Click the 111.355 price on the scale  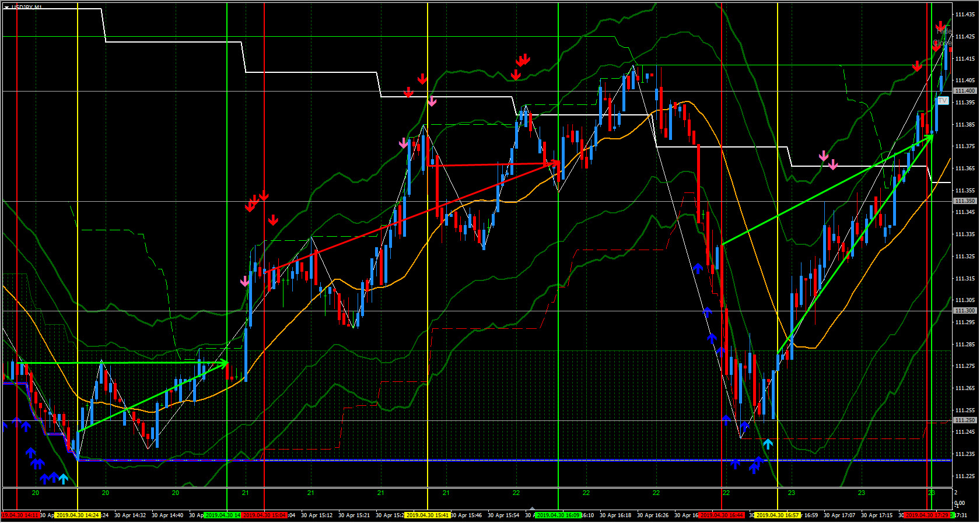pyautogui.click(x=965, y=191)
